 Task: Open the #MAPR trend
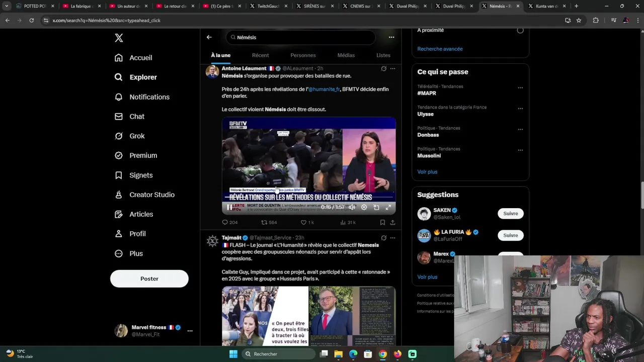[427, 94]
